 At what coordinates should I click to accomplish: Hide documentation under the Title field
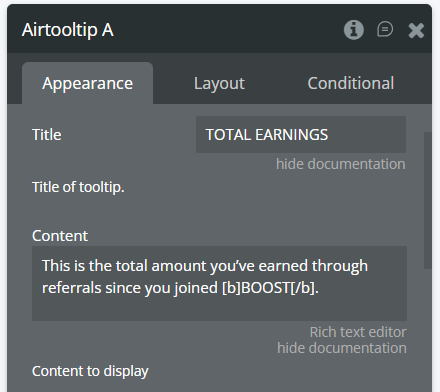pyautogui.click(x=341, y=164)
